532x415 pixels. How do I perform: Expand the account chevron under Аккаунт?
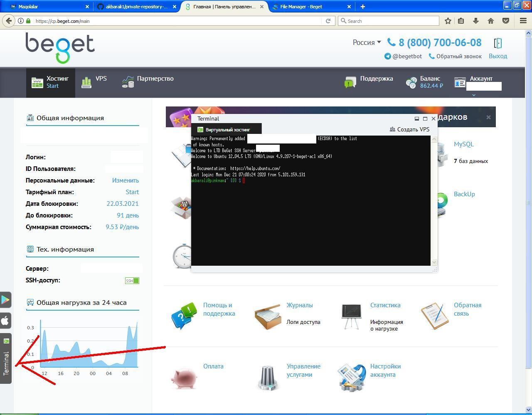point(473,95)
